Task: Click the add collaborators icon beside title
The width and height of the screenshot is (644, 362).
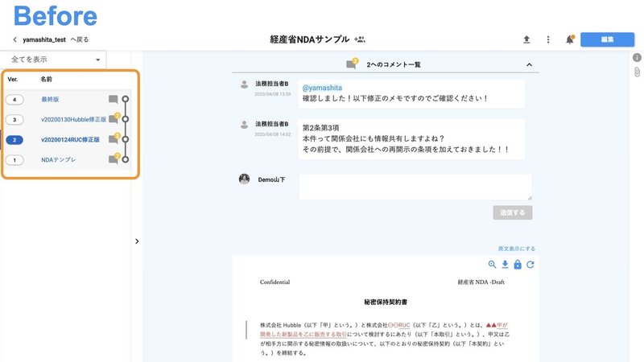Action: click(x=359, y=39)
